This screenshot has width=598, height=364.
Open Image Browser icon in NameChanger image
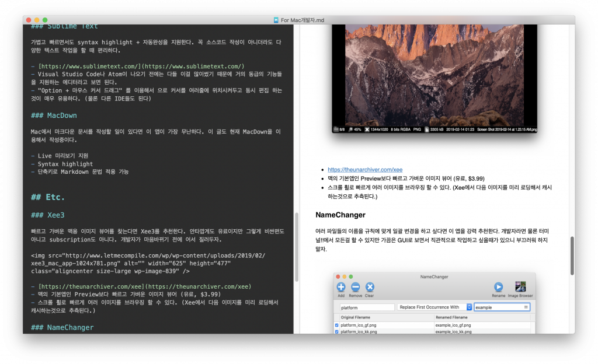tap(520, 286)
